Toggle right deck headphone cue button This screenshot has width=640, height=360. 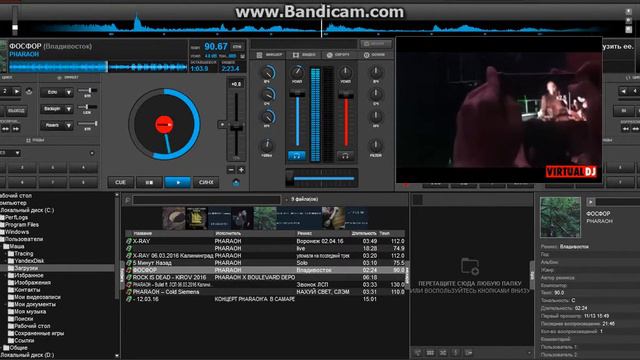point(345,156)
